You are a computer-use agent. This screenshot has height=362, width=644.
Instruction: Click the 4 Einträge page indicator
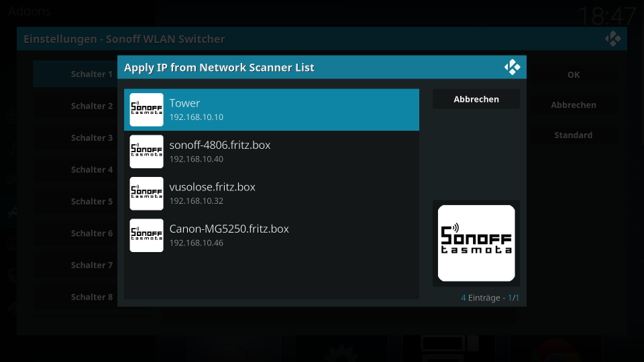[490, 298]
